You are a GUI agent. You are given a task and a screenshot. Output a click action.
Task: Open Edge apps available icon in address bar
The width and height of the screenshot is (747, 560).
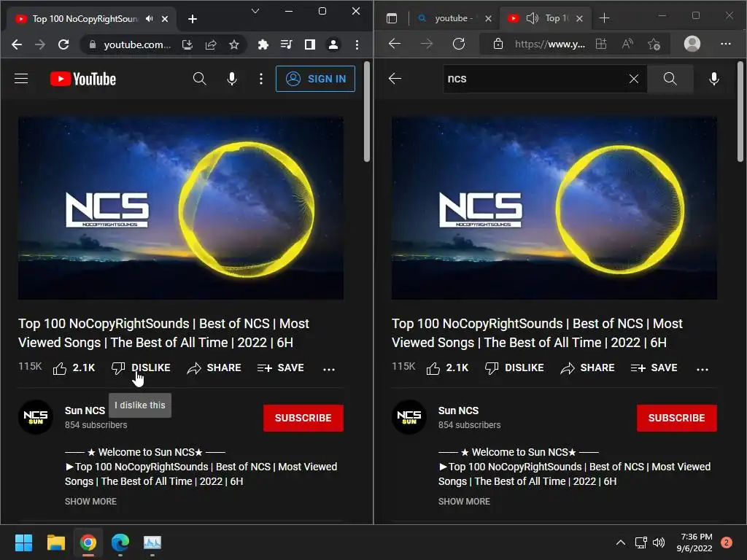pyautogui.click(x=601, y=44)
